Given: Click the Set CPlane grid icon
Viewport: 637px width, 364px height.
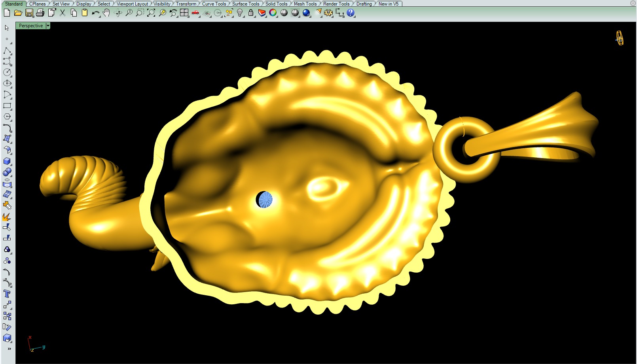Looking at the screenshot, I should (207, 13).
